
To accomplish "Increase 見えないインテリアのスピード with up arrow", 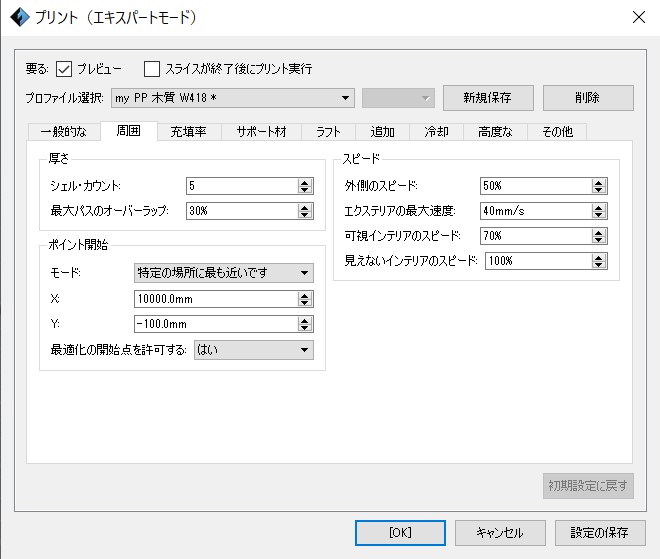I will click(599, 257).
